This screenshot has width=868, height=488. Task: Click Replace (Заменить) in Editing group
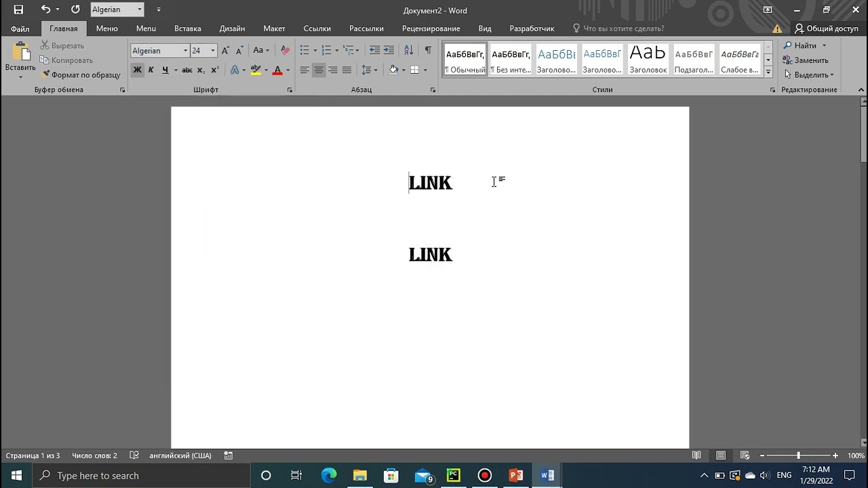806,60
